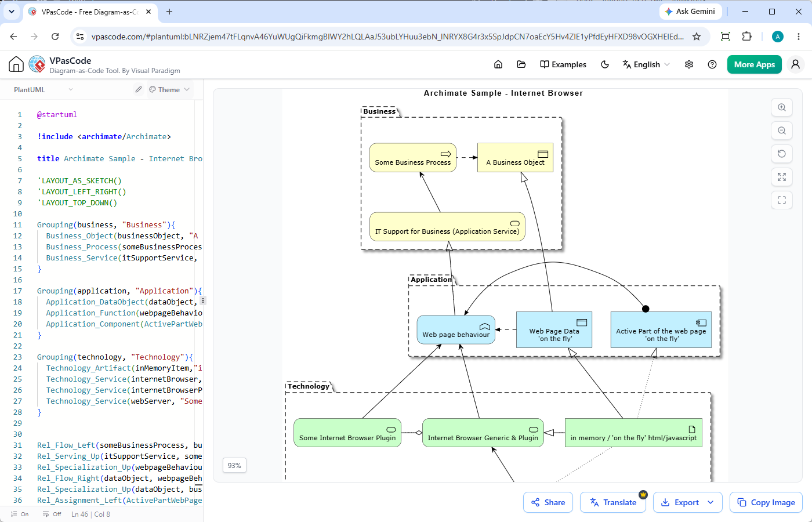This screenshot has width=812, height=522.
Task: Toggle dark mode moon icon
Action: pyautogui.click(x=605, y=64)
